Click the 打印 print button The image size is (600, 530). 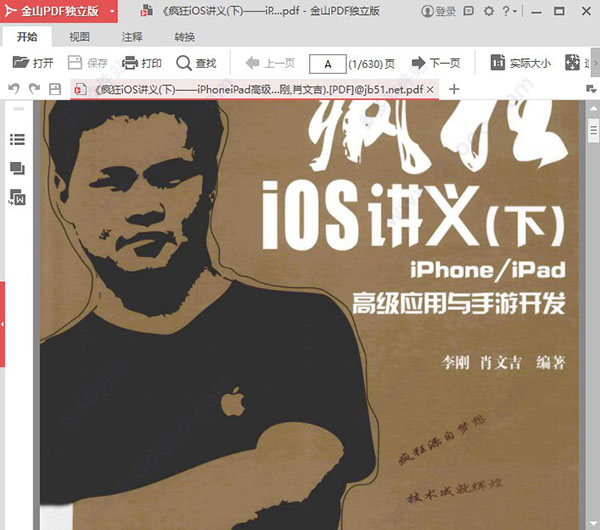pos(142,62)
